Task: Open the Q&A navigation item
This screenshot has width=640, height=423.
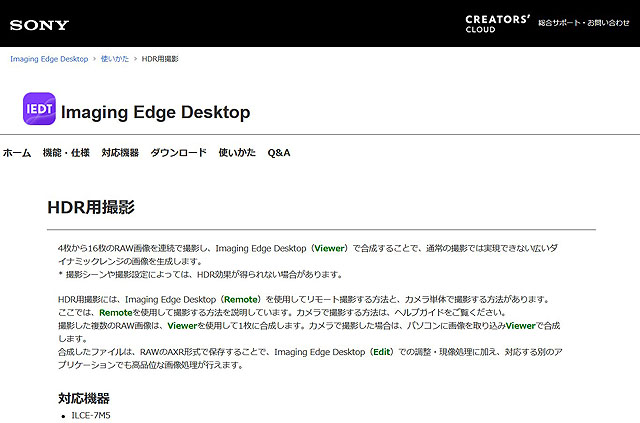Action: (x=279, y=153)
